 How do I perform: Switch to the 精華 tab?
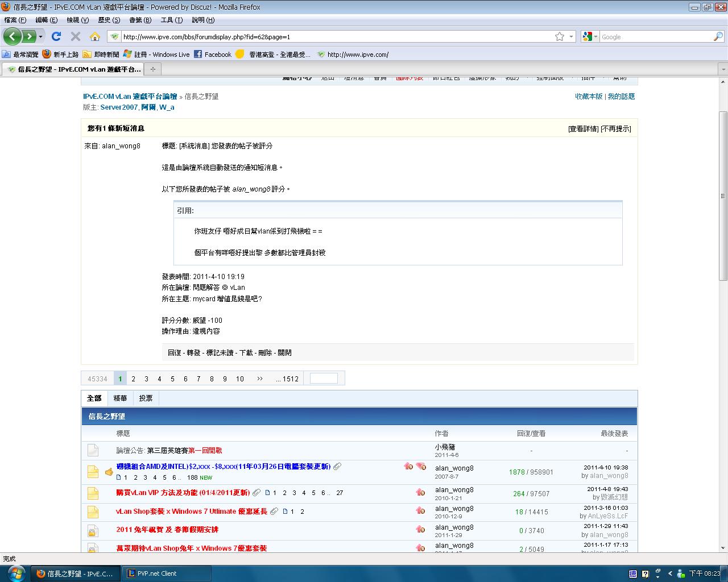tap(120, 398)
